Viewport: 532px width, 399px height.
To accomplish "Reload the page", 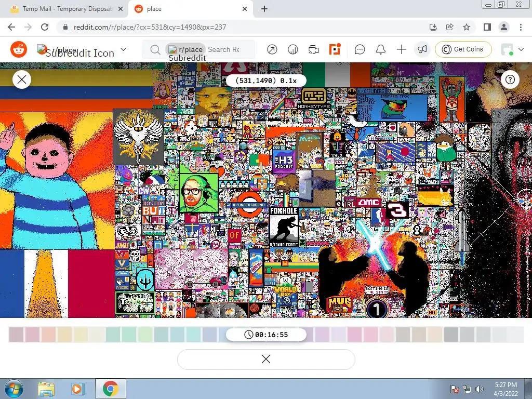I will click(45, 27).
